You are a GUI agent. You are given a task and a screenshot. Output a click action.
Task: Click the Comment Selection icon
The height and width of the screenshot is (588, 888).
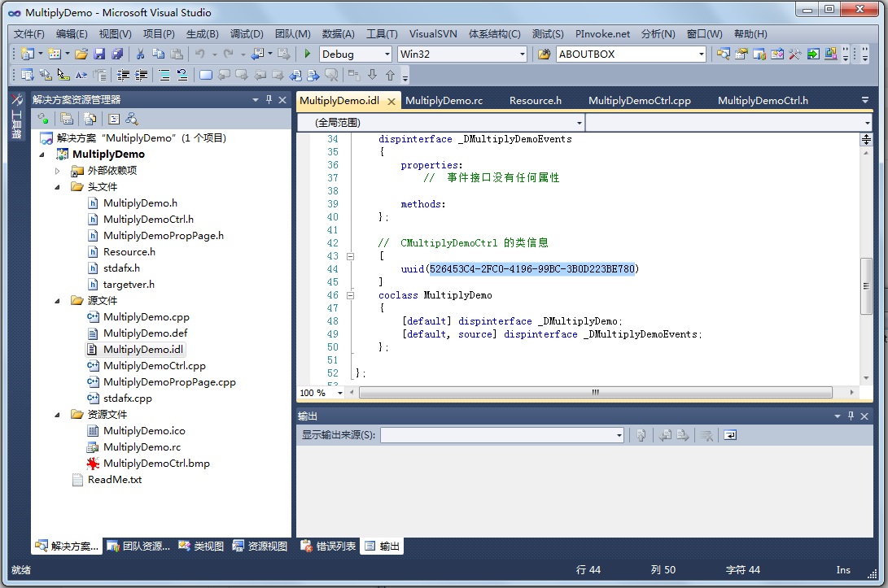(164, 75)
